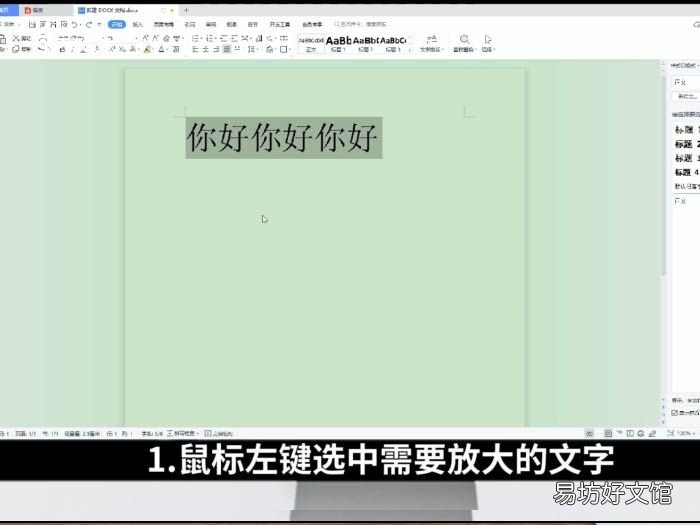Click the Decrease Font Size icon
The image size is (700, 525).
(155, 38)
